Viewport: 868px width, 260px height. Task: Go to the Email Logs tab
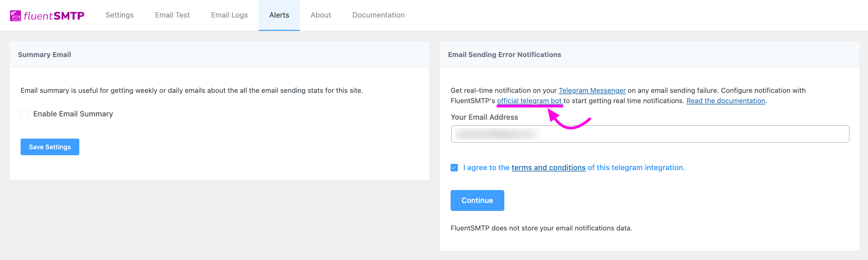229,15
